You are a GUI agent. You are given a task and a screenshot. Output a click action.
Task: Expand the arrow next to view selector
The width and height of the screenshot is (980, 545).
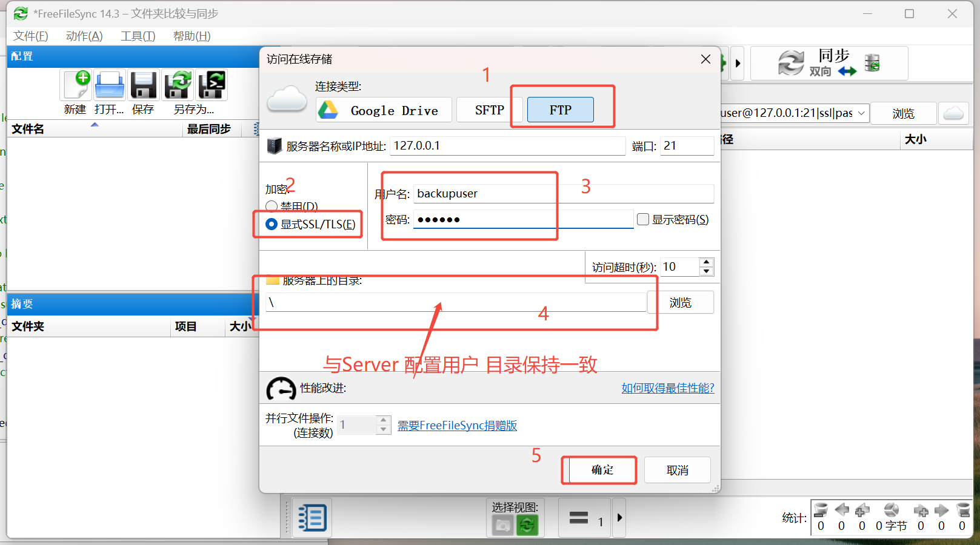(619, 518)
